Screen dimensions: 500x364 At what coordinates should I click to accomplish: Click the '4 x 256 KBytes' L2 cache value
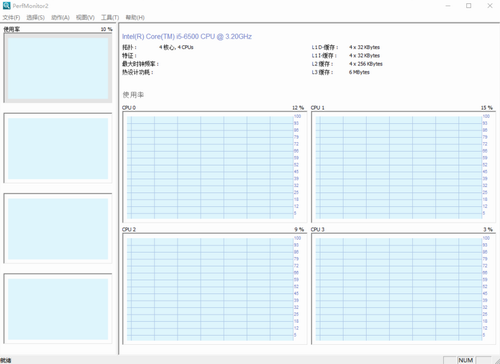click(x=366, y=64)
